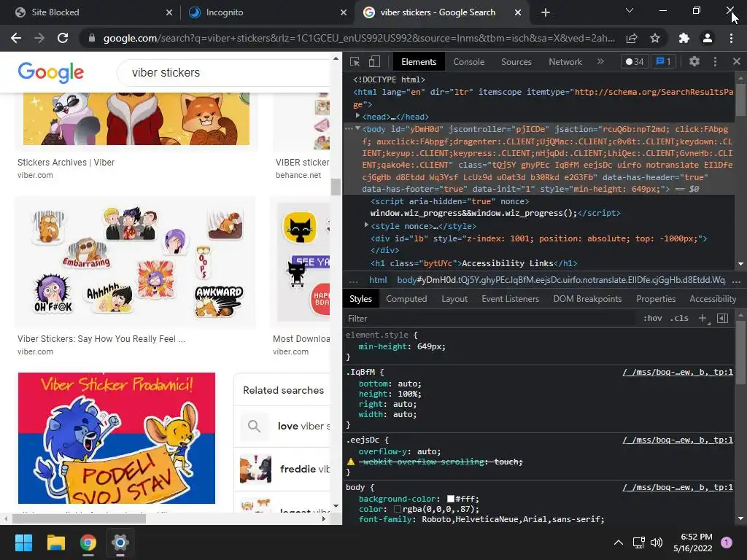Bookmark this tab star icon

coord(655,38)
